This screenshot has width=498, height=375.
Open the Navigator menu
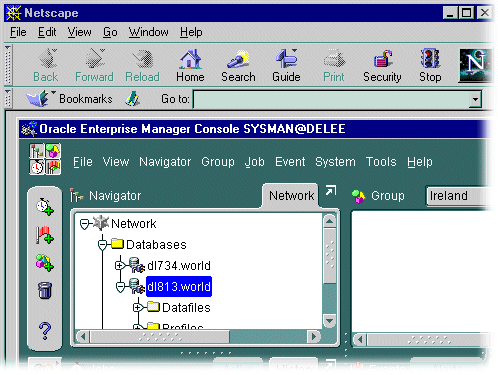[x=165, y=162]
